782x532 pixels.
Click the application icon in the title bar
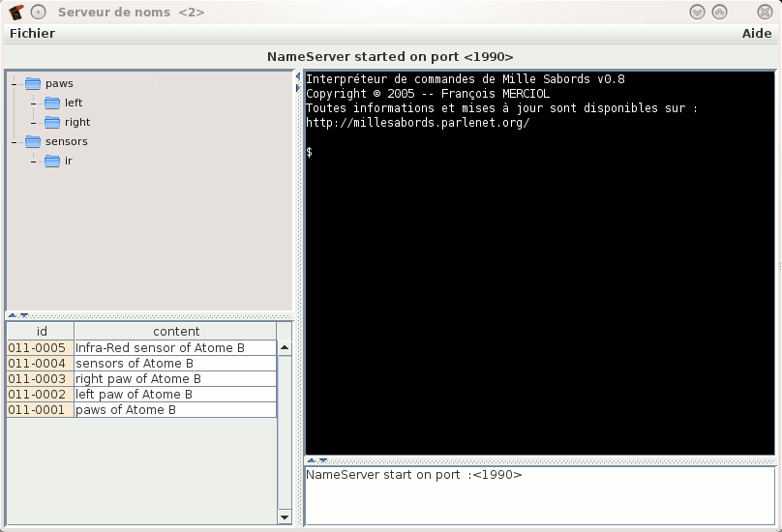pos(15,12)
